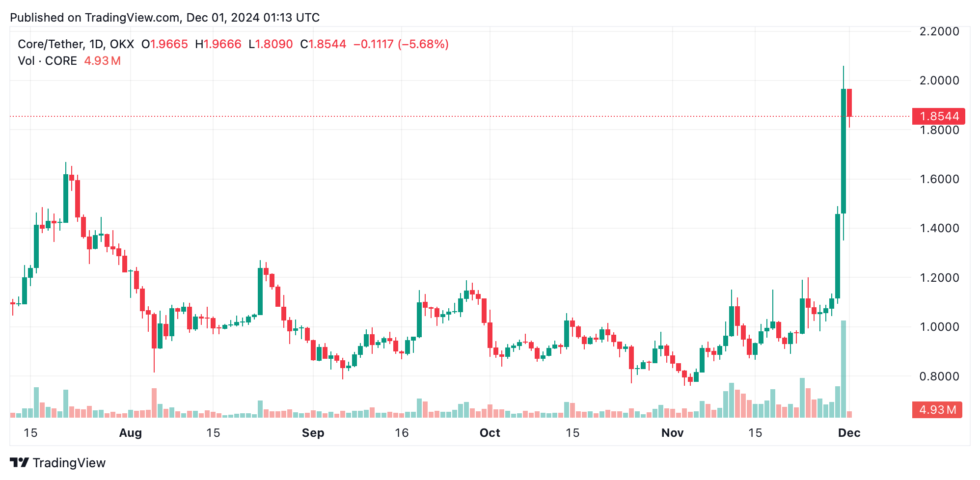Select the red current price label 1.8544

point(938,116)
